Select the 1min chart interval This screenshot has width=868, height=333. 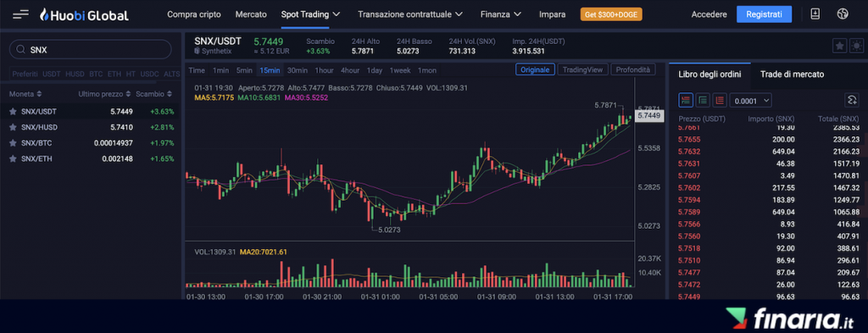[x=221, y=70]
